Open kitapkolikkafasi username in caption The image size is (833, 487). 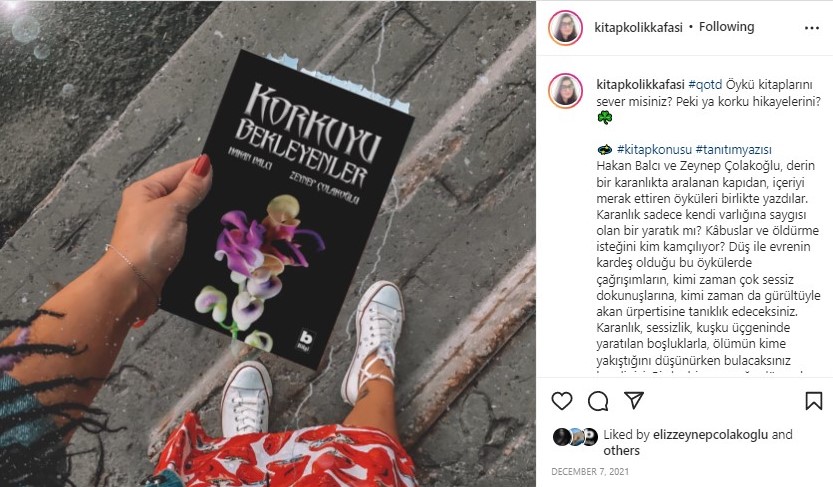(x=640, y=84)
